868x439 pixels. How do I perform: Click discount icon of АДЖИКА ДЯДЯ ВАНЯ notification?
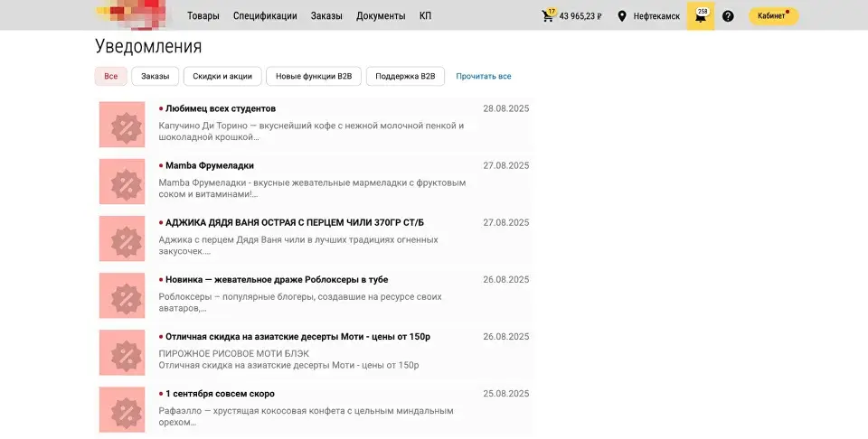pos(122,238)
